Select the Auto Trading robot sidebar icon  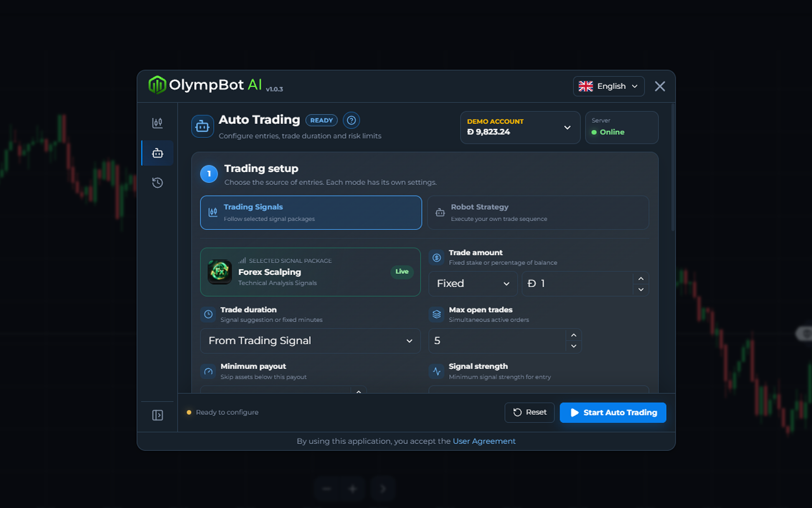[157, 153]
